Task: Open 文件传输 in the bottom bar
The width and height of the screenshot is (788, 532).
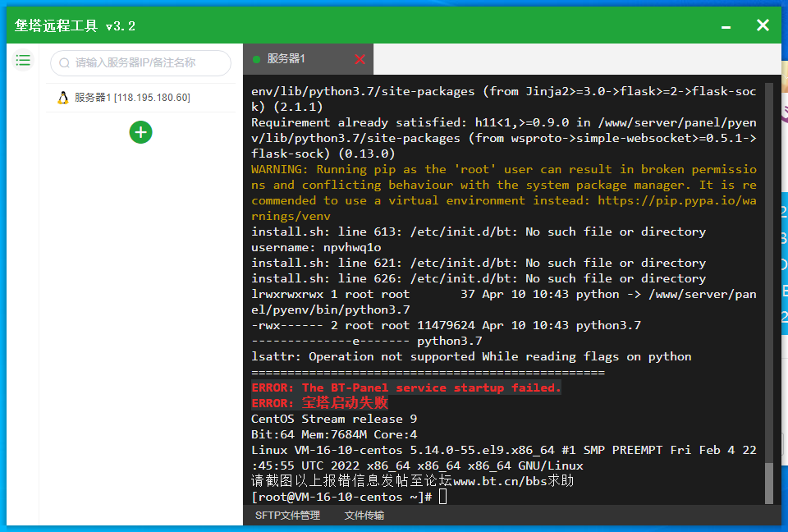Action: click(364, 516)
